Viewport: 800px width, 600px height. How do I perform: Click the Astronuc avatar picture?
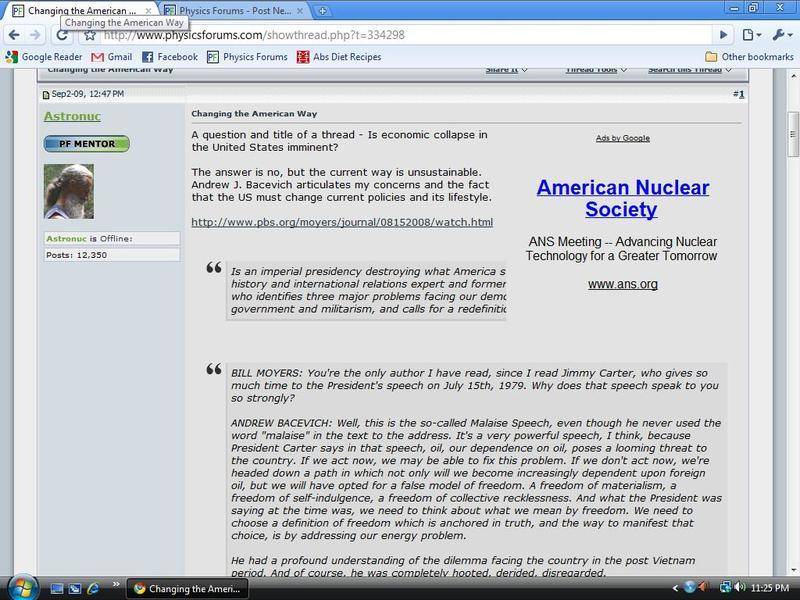click(69, 191)
